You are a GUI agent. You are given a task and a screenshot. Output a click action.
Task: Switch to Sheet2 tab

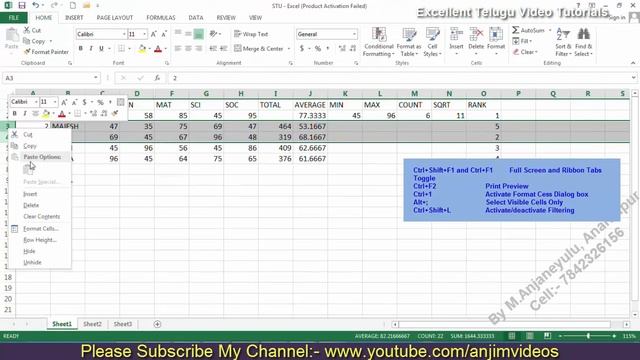click(92, 324)
